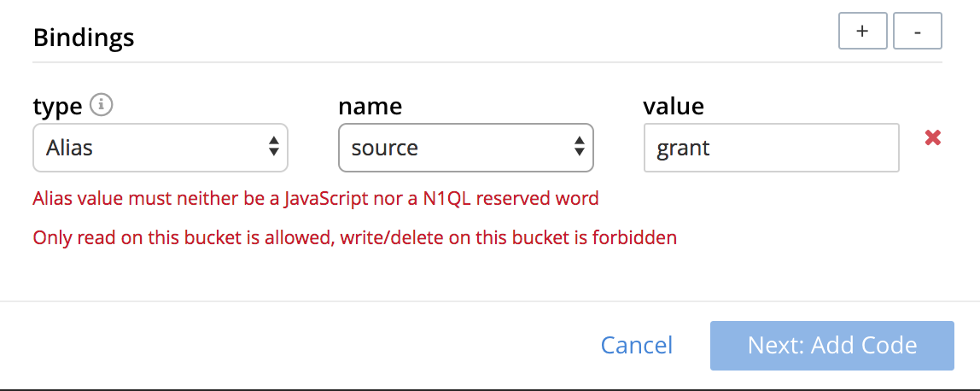Click the up-down arrows on the Alias selector
The height and width of the screenshot is (391, 980).
pos(273,147)
